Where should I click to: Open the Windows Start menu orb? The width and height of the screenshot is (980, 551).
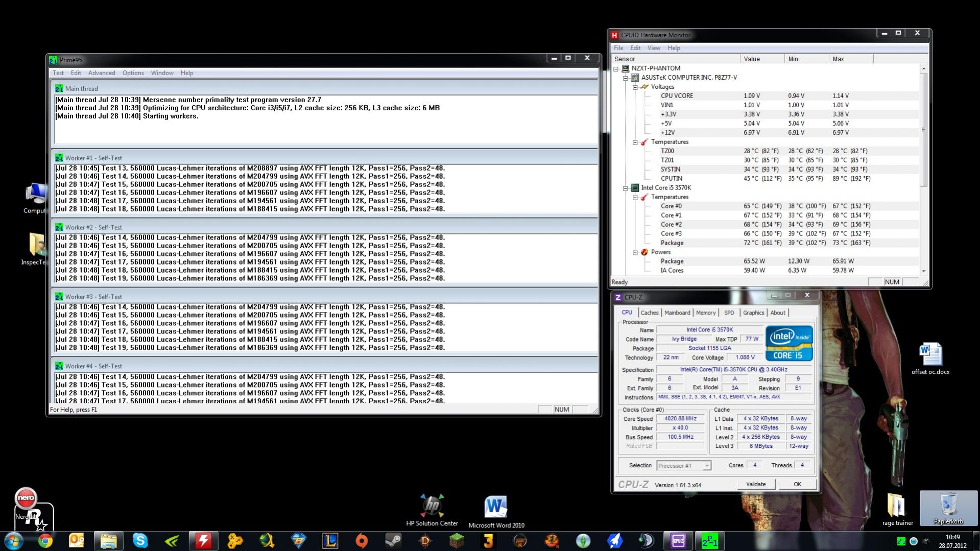tap(14, 540)
